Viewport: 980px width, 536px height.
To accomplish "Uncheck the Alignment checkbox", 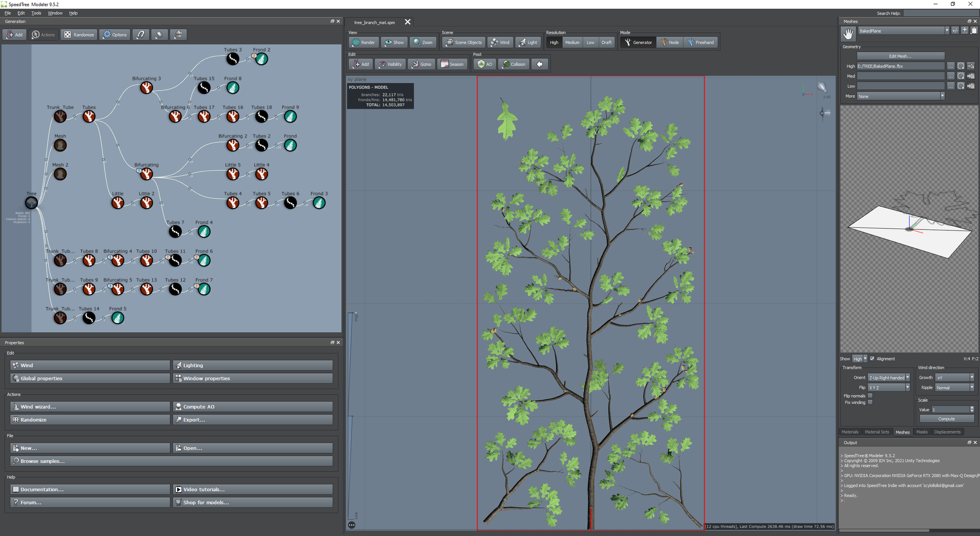I will point(872,358).
